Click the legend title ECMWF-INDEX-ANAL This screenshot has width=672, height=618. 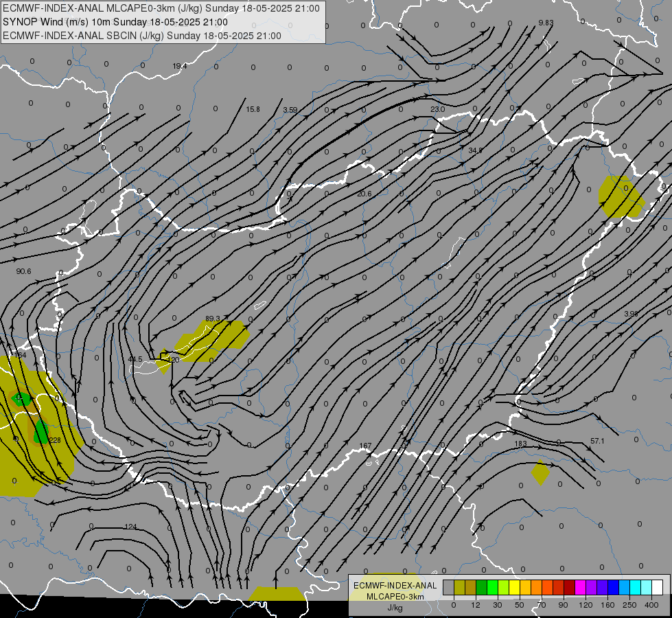[x=395, y=586]
